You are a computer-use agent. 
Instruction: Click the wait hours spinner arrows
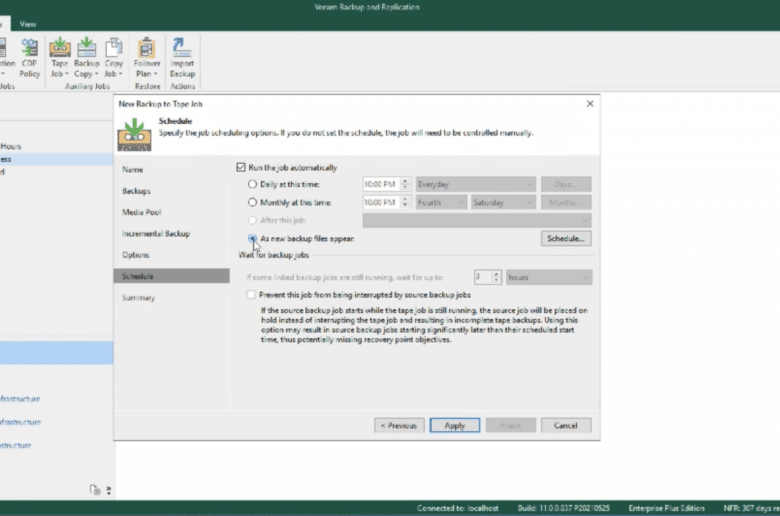pos(496,277)
